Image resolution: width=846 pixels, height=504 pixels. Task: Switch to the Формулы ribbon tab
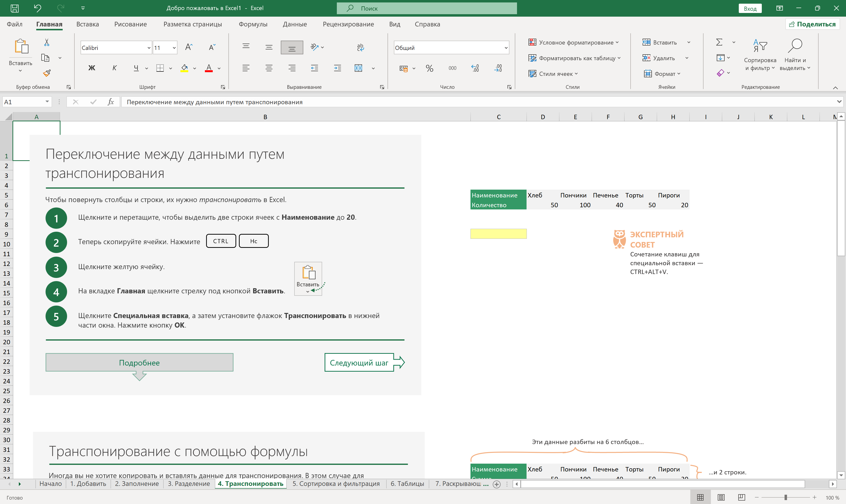(253, 24)
